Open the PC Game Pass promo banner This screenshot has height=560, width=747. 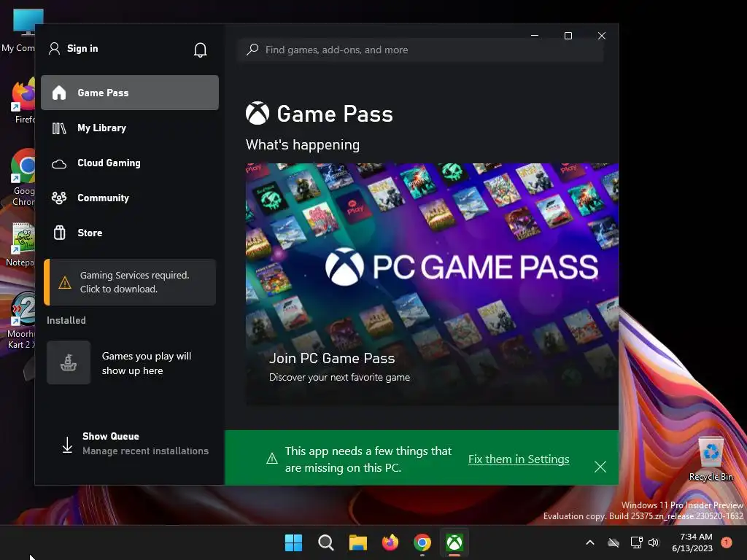click(x=432, y=284)
